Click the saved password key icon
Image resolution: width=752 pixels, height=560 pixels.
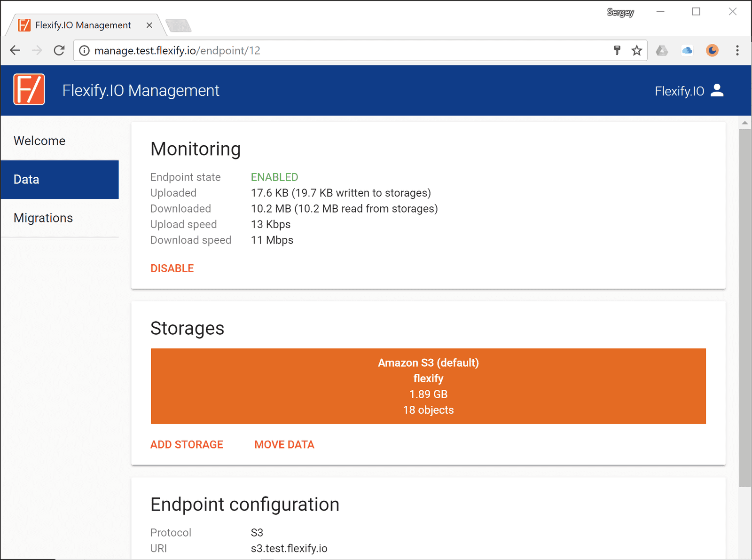click(617, 50)
